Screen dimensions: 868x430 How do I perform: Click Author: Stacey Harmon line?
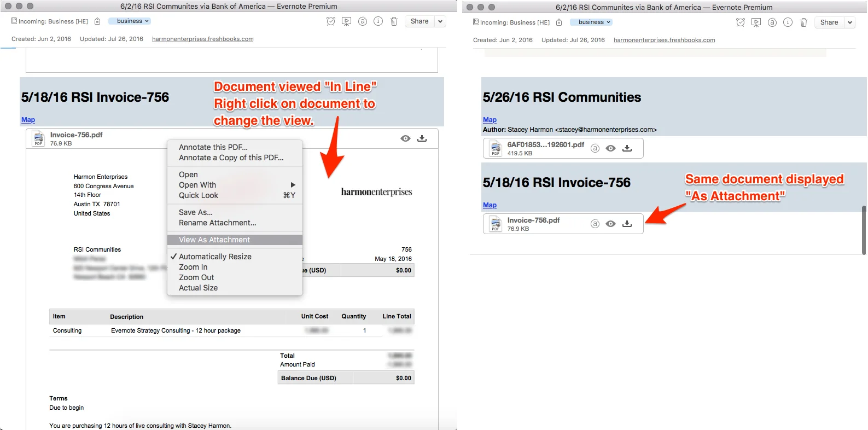pos(569,130)
